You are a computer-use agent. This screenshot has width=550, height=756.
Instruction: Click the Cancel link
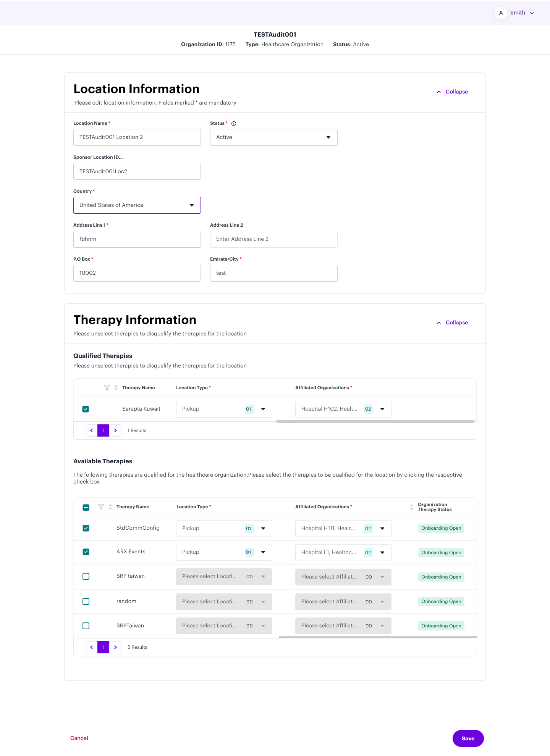(x=79, y=738)
